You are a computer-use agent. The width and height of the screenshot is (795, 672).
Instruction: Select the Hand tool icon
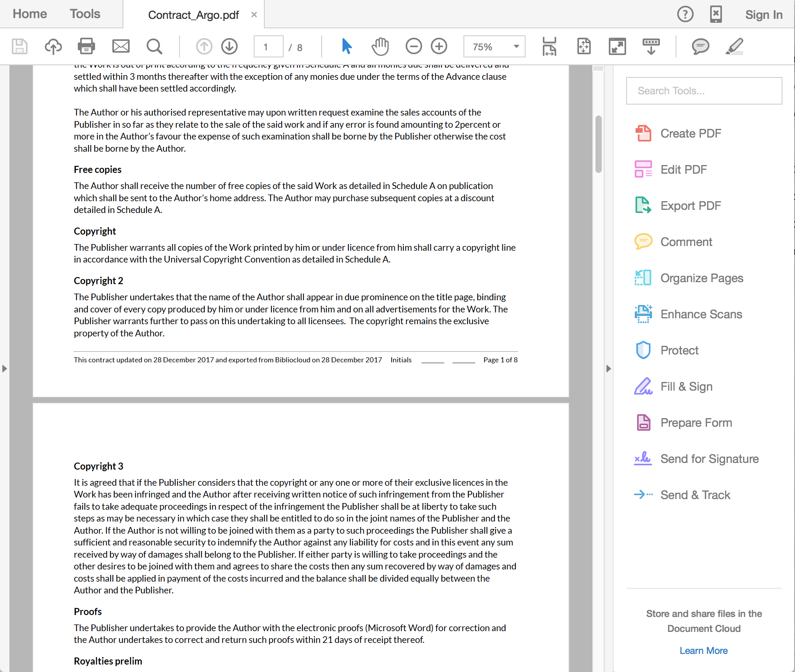[x=380, y=47]
